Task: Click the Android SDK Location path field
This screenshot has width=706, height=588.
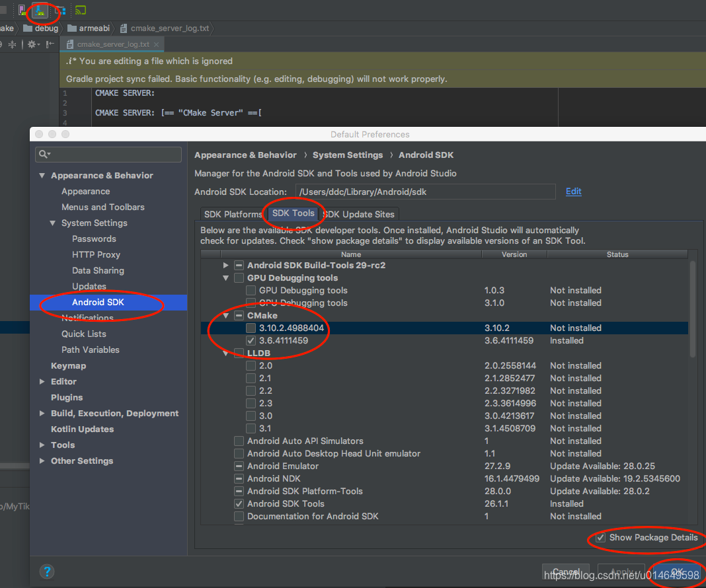Action: (x=425, y=192)
